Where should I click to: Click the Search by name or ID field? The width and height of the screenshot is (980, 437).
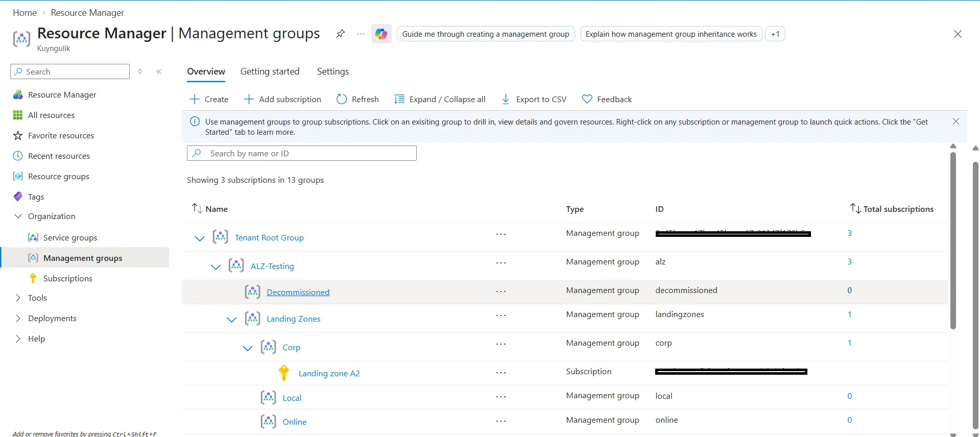(302, 153)
